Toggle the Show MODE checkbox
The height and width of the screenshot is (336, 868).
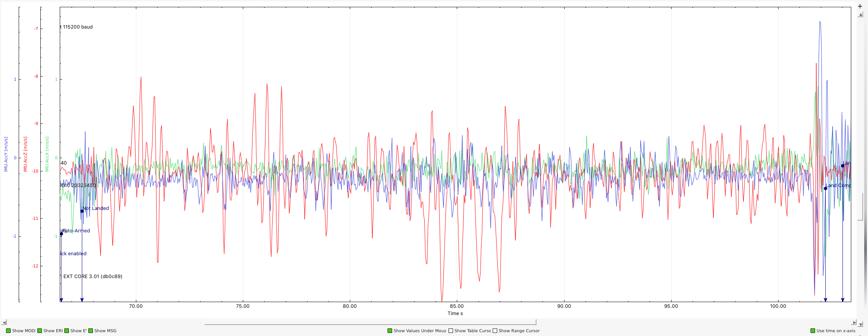pyautogui.click(x=8, y=331)
